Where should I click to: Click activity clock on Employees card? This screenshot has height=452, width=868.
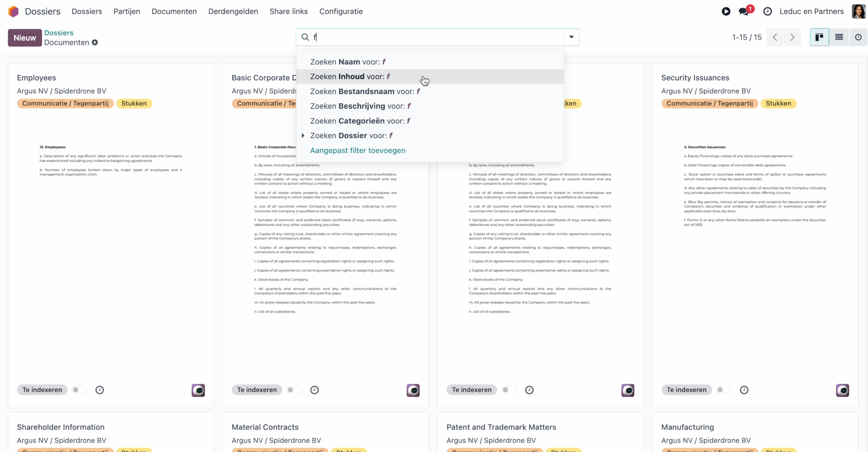pos(100,390)
